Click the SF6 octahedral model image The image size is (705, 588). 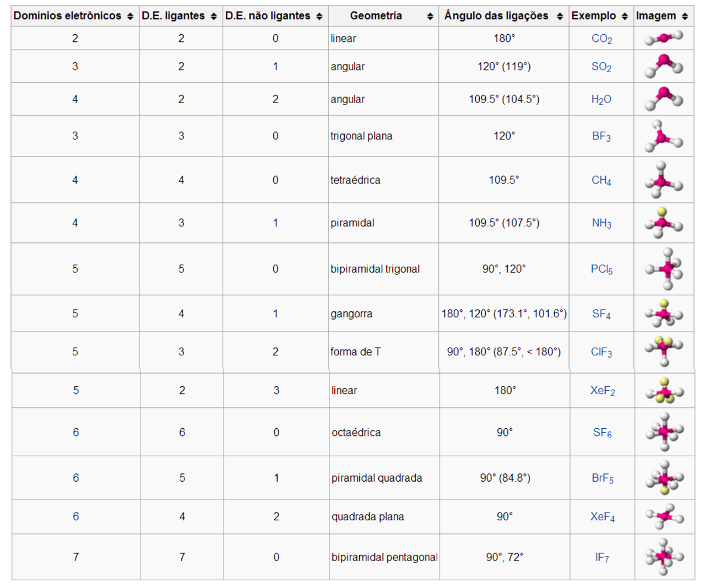pos(665,432)
